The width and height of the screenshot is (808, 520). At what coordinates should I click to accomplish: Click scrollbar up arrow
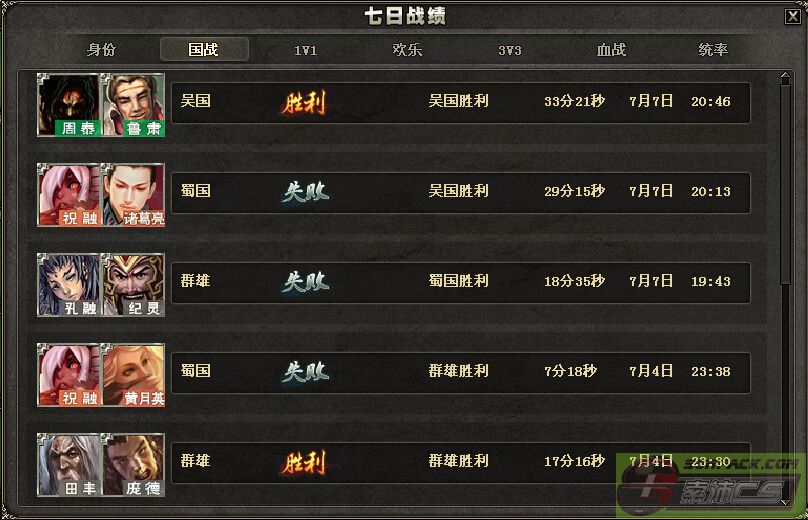[785, 78]
